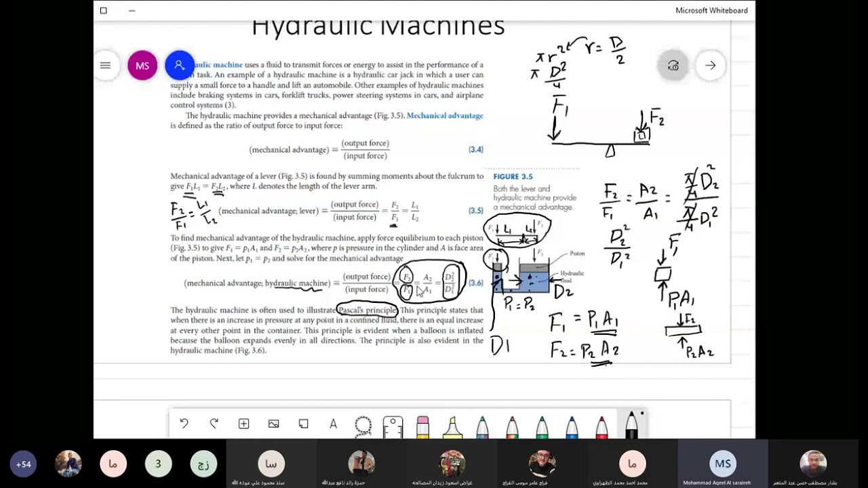
Task: Click the blue invite people icon
Action: pos(179,66)
